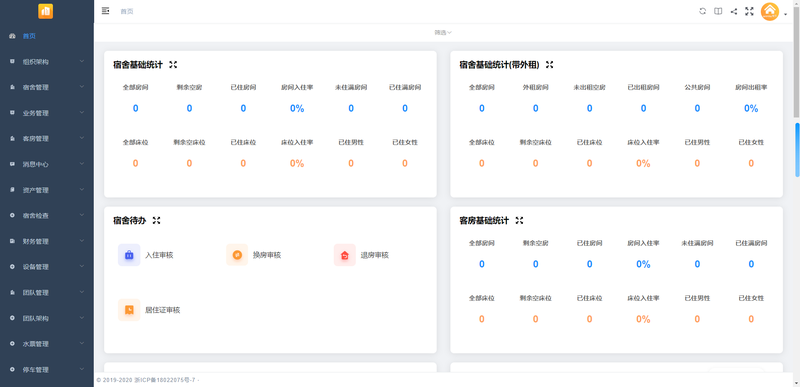Click the 未出租空房 label
The width and height of the screenshot is (800, 387).
[x=589, y=87]
